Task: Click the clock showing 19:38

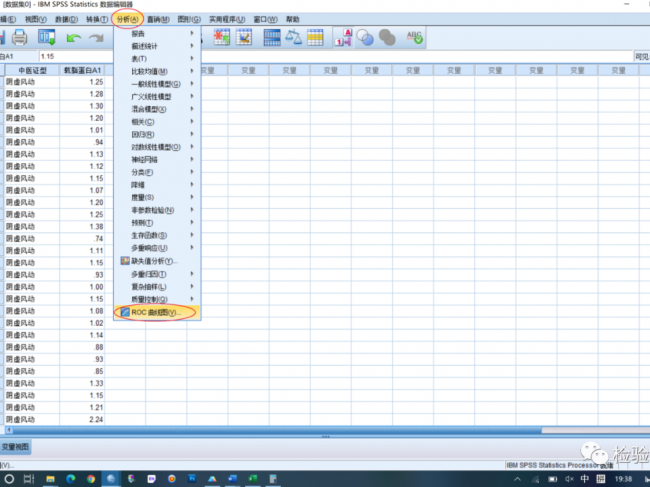Action: (x=623, y=479)
